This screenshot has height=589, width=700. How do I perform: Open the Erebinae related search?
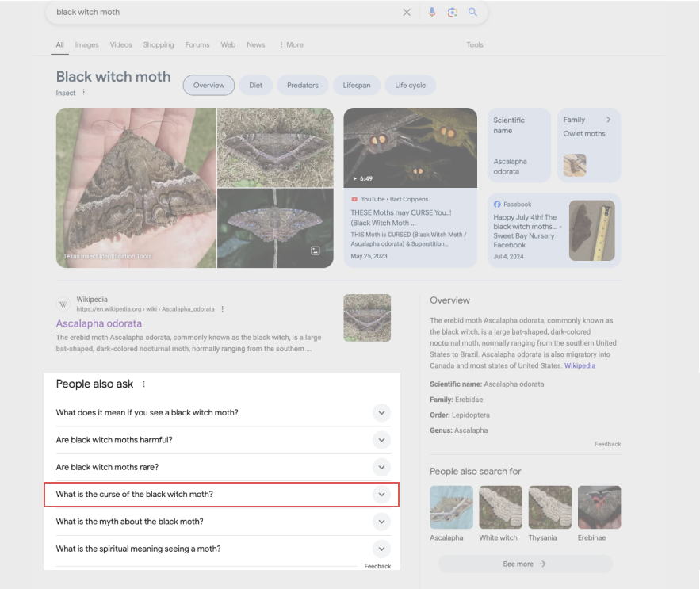[599, 507]
